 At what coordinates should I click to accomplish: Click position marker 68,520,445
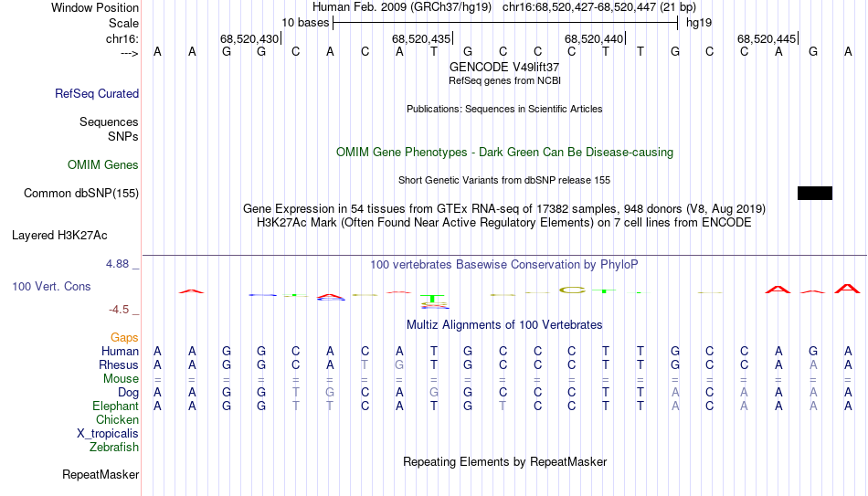pyautogui.click(x=767, y=38)
